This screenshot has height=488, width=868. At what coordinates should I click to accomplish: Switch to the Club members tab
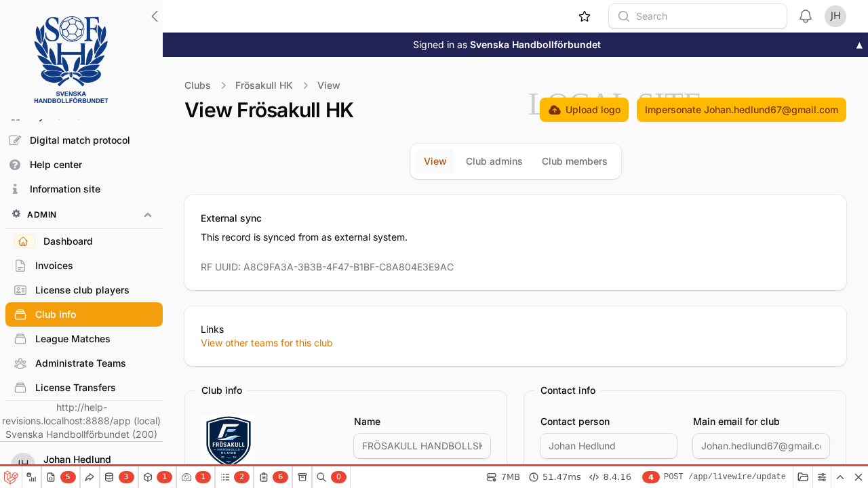pyautogui.click(x=574, y=161)
